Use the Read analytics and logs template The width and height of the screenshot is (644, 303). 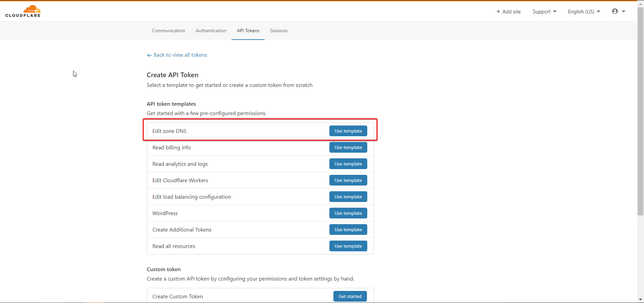point(348,164)
